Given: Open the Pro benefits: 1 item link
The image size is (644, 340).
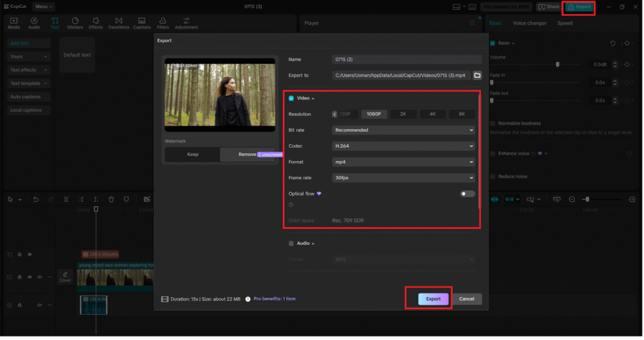Looking at the screenshot, I should [x=275, y=299].
